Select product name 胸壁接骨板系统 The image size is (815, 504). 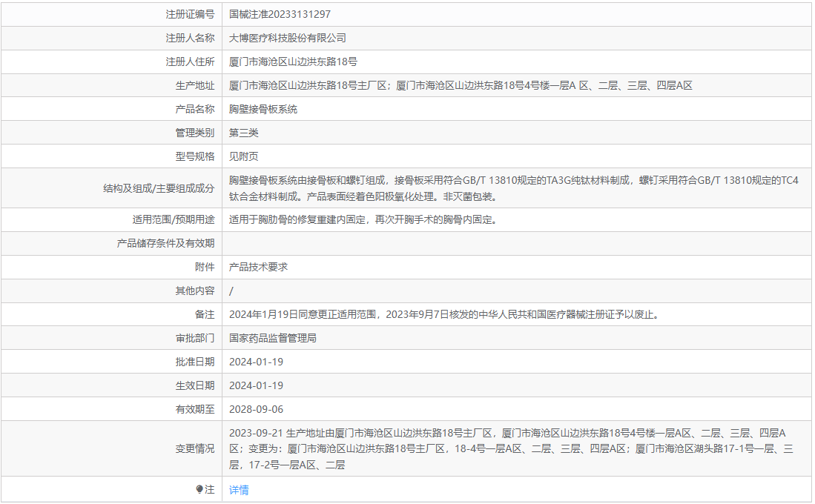[x=263, y=109]
